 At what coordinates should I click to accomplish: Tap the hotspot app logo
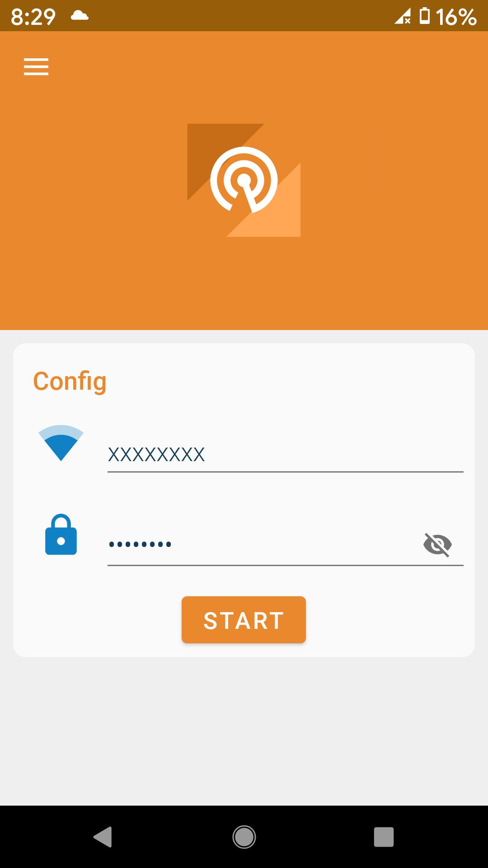[x=244, y=180]
